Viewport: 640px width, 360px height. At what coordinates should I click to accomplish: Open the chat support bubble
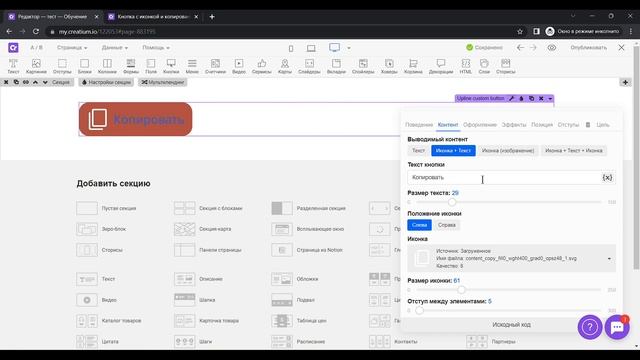click(x=617, y=327)
